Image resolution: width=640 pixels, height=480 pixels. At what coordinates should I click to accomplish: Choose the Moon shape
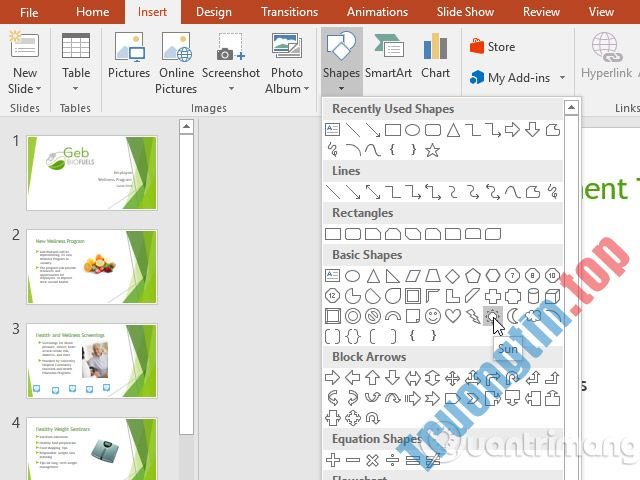pos(513,316)
